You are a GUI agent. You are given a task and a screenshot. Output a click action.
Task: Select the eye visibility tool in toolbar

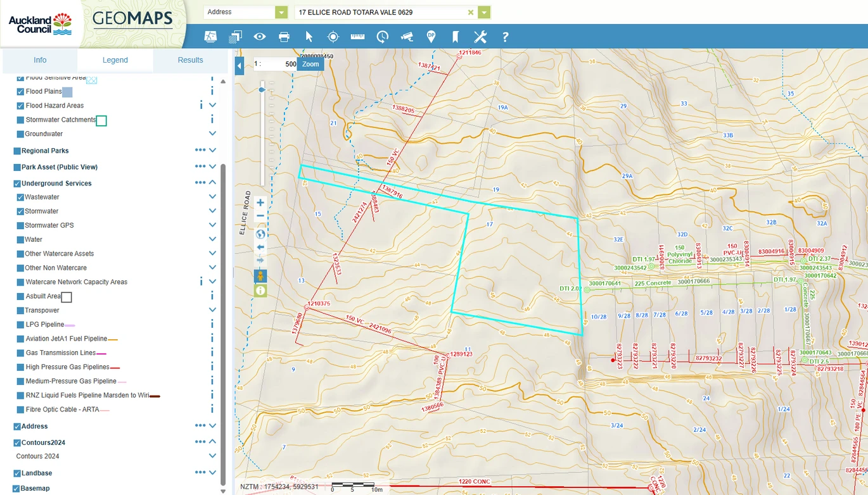tap(260, 37)
